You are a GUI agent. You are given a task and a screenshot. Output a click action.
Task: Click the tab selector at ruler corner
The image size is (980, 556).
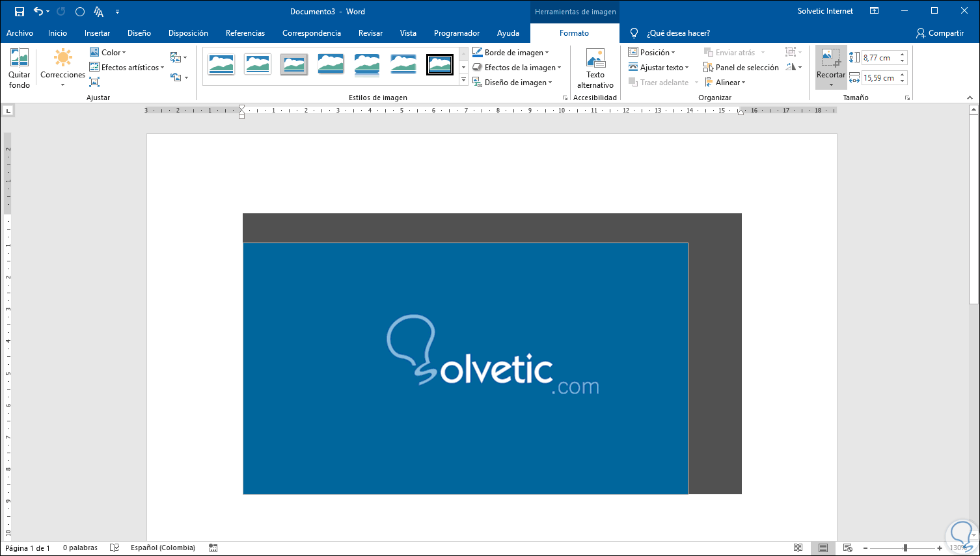pos(8,111)
